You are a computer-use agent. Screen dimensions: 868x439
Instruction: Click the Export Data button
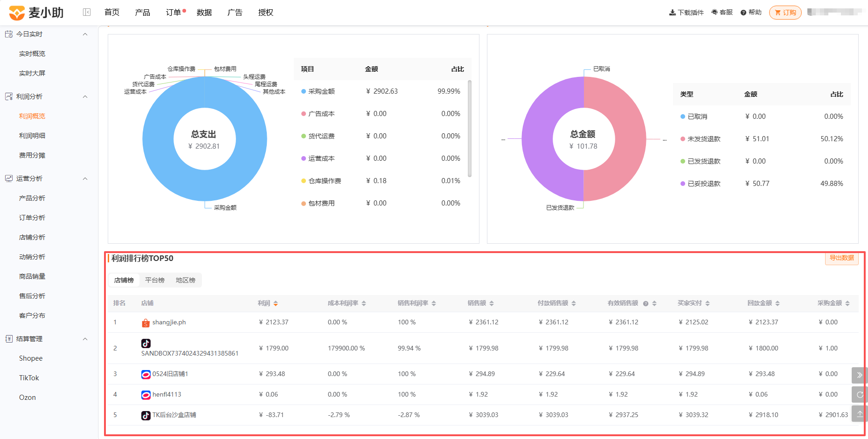click(x=841, y=258)
